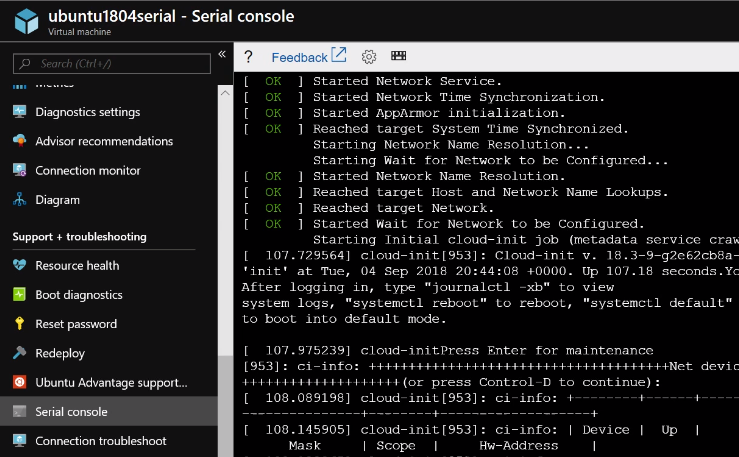Click the Redeploy hammer icon

click(19, 353)
